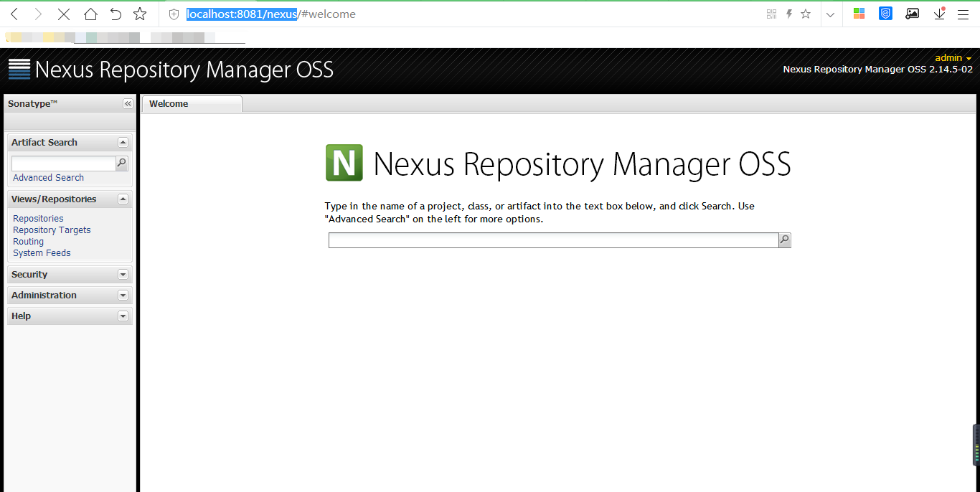
Task: Open the Repository Targets link
Action: [52, 230]
